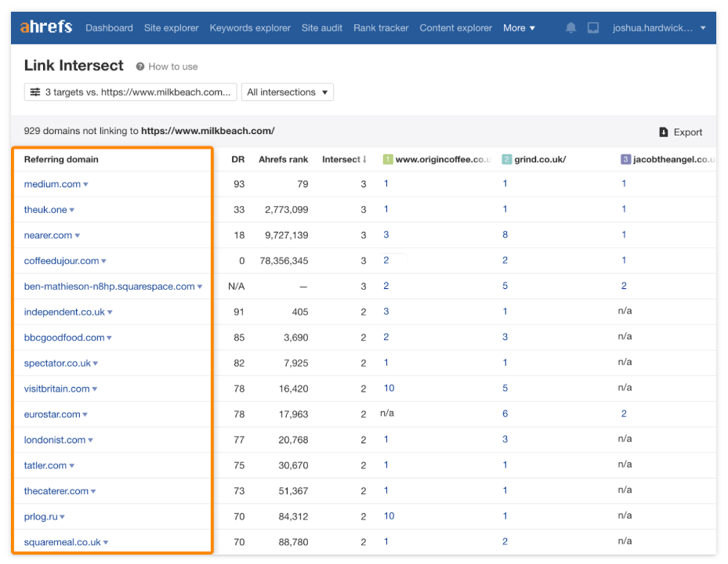The height and width of the screenshot is (564, 728).
Task: Click Ahrefs rank value 9,727,139
Action: tap(286, 235)
